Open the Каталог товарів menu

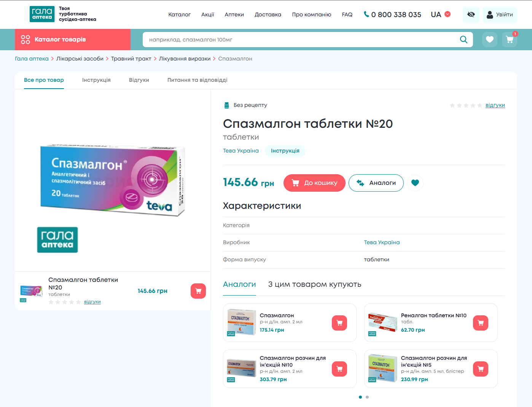73,40
